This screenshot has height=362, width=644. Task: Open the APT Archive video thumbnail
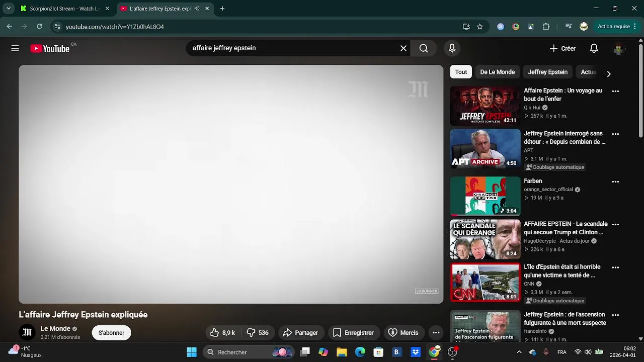pyautogui.click(x=485, y=148)
